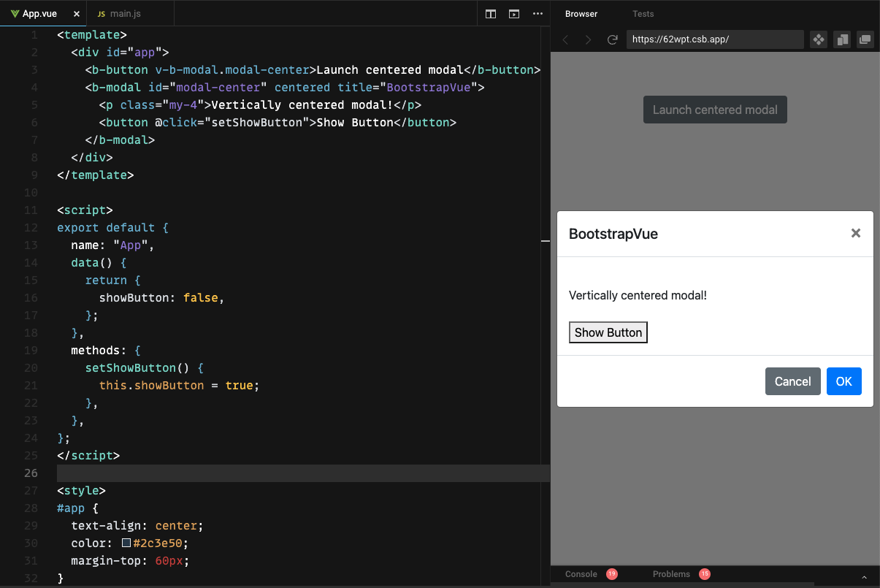
Task: Click the 'text-align: center;' style line
Action: point(137,526)
